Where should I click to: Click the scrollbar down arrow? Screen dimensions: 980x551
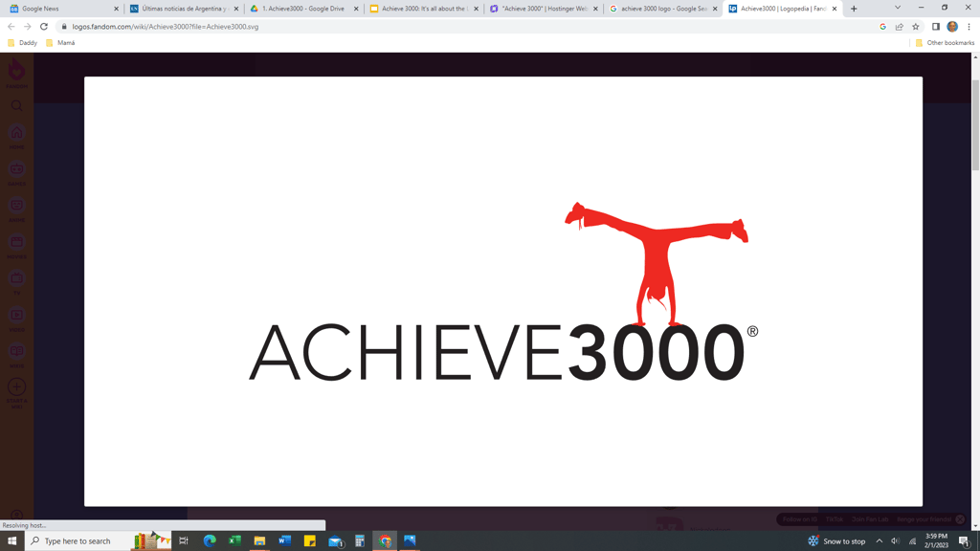[975, 527]
